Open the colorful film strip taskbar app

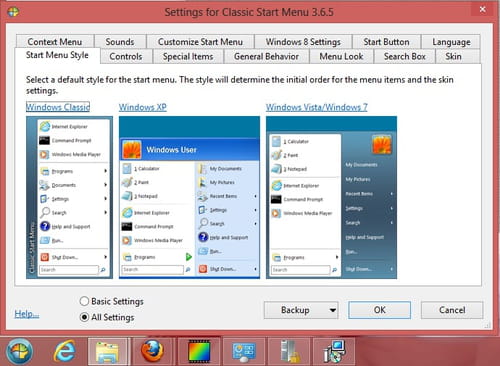(199, 351)
